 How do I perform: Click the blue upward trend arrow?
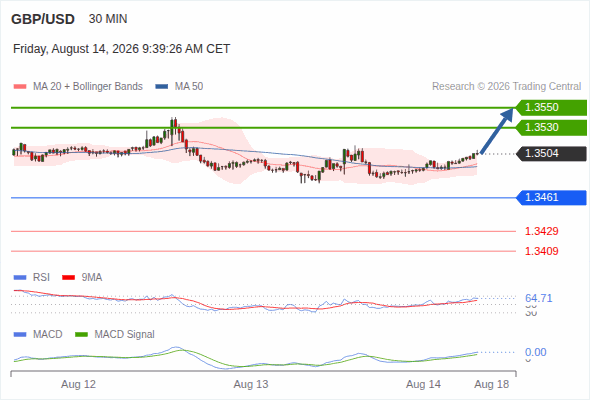pyautogui.click(x=497, y=131)
